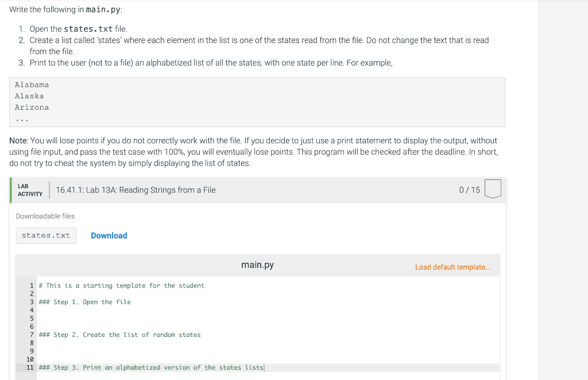588x380 pixels.
Task: Click the states.txt downloadable file chip
Action: click(45, 235)
